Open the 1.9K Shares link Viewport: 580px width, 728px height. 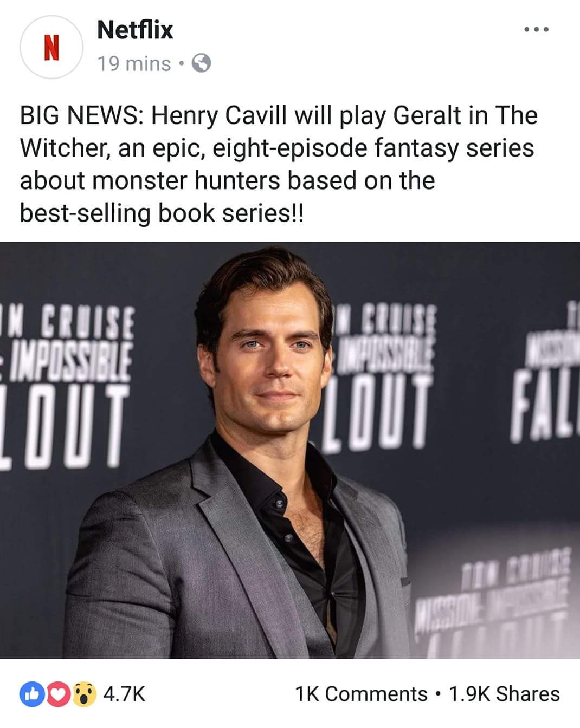point(505,694)
